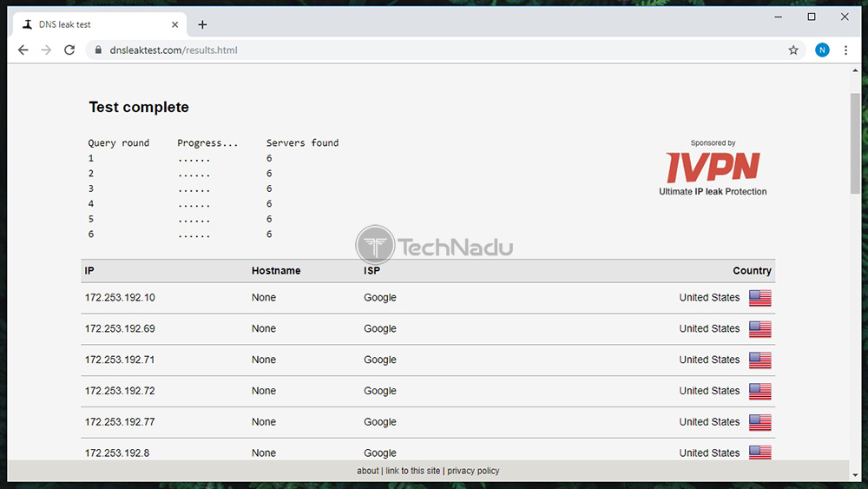Select IP address 172.253.192.71
Image resolution: width=868 pixels, height=489 pixels.
pos(120,360)
